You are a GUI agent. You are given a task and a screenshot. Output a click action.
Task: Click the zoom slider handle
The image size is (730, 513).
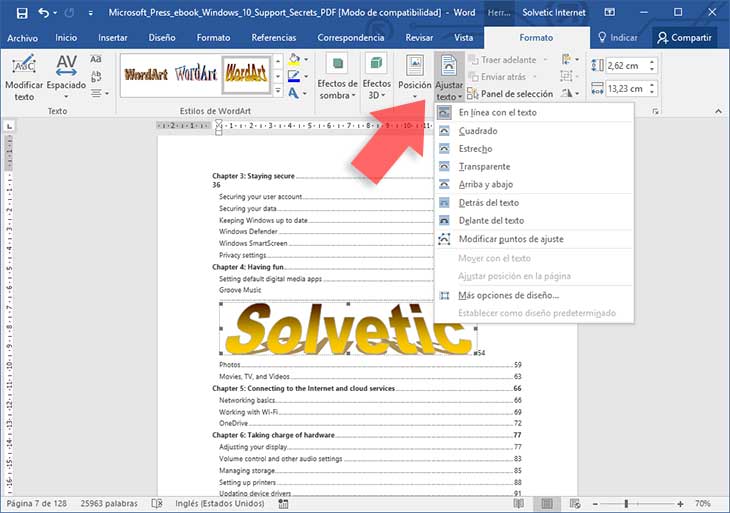click(x=626, y=504)
